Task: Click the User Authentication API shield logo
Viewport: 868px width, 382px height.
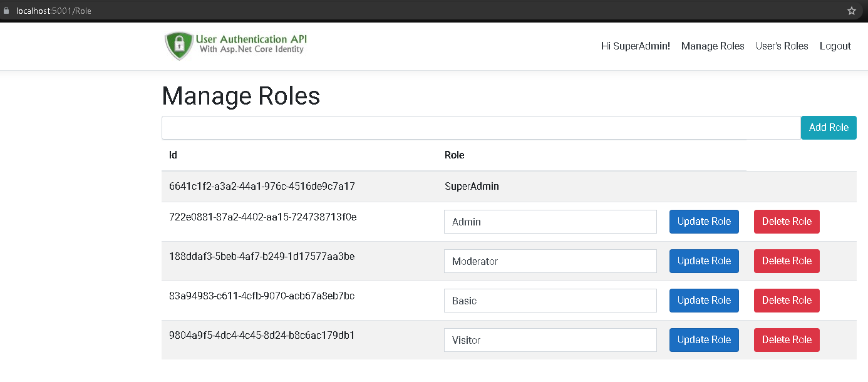Action: pyautogui.click(x=179, y=46)
